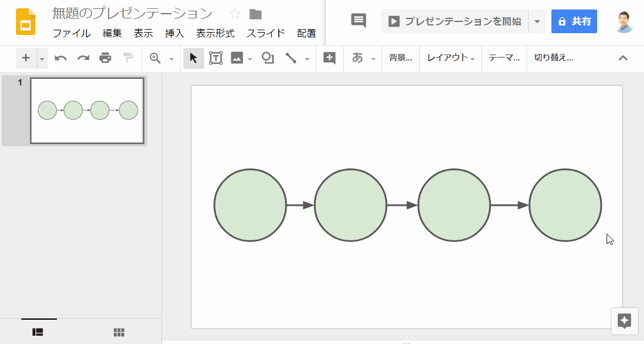Start presentation with プレゼンテーションを開始
Image resolution: width=644 pixels, height=344 pixels.
click(x=455, y=21)
